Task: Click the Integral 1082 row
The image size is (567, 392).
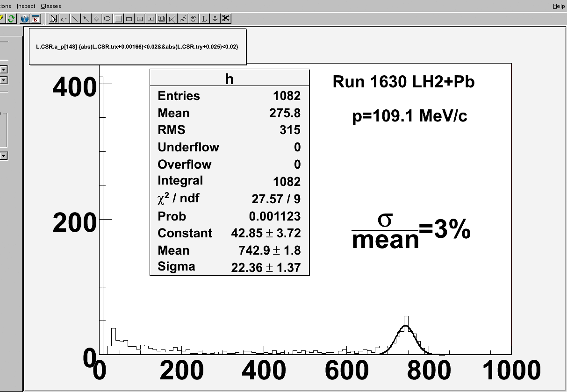Action: click(x=229, y=181)
